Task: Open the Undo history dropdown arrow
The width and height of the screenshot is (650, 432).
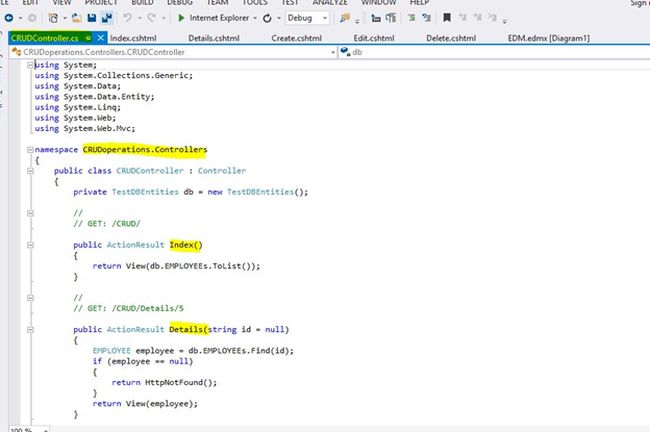Action: (x=139, y=18)
